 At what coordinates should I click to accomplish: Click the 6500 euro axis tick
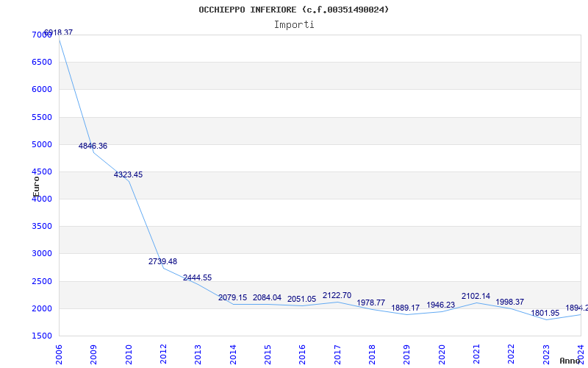pos(42,63)
